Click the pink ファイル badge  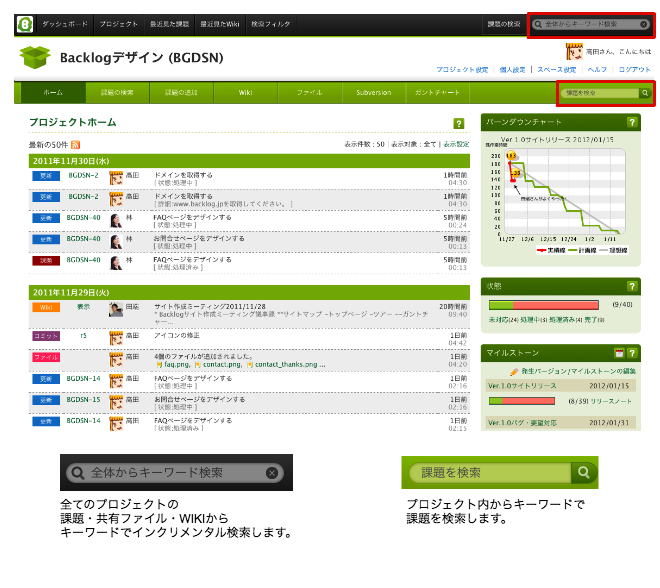[x=46, y=357]
